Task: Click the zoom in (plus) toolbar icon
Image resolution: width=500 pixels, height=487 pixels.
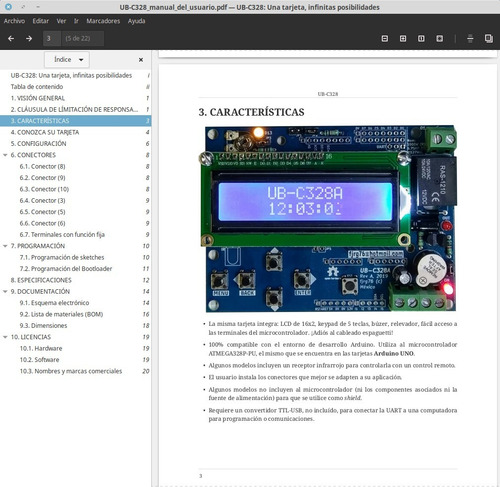Action: pyautogui.click(x=403, y=38)
